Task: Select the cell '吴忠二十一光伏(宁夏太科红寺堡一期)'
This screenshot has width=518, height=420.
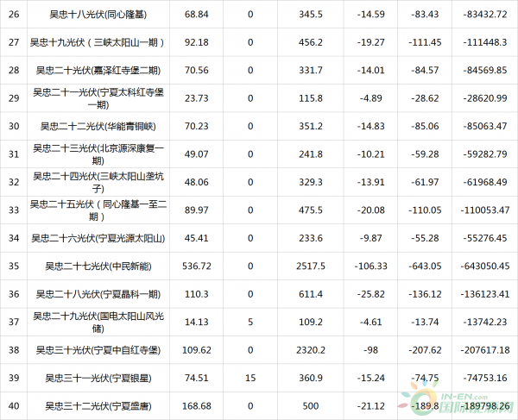Action: (98, 98)
